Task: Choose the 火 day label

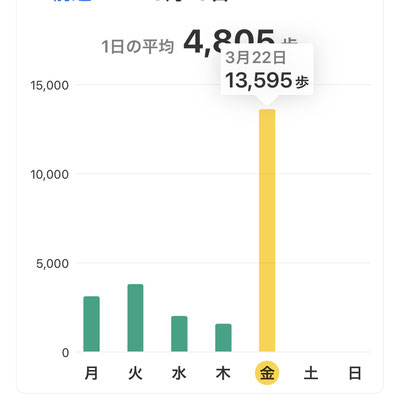Action: point(135,373)
